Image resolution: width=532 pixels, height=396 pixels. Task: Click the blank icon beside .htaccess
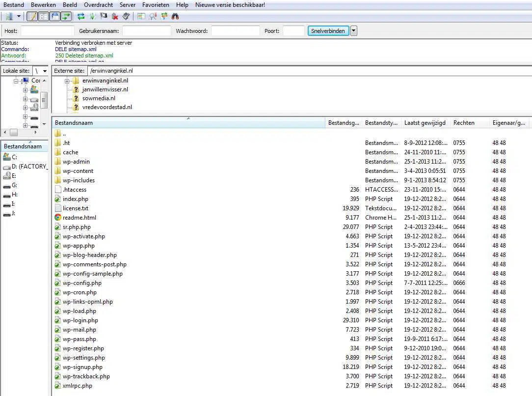(58, 190)
